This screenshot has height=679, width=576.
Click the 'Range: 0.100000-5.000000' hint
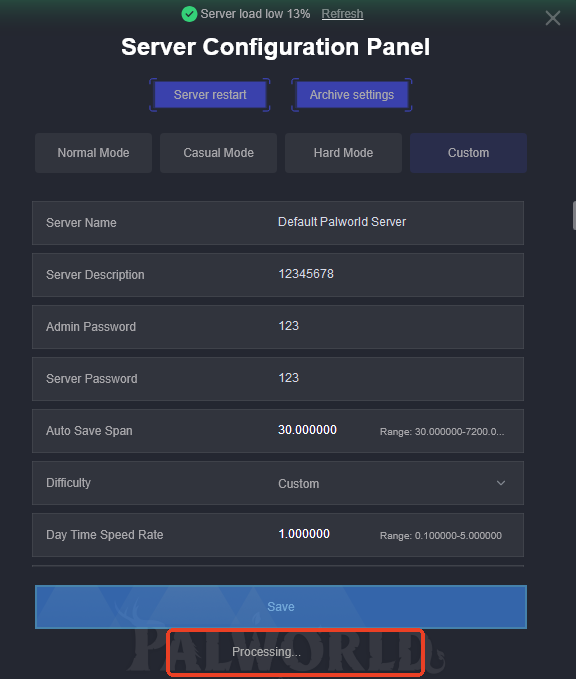pos(441,536)
